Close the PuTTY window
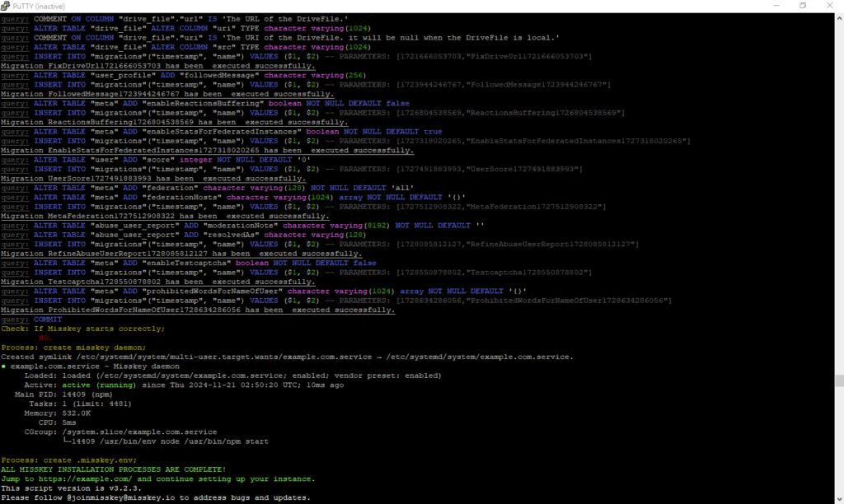Image resolution: width=844 pixels, height=504 pixels. click(829, 6)
